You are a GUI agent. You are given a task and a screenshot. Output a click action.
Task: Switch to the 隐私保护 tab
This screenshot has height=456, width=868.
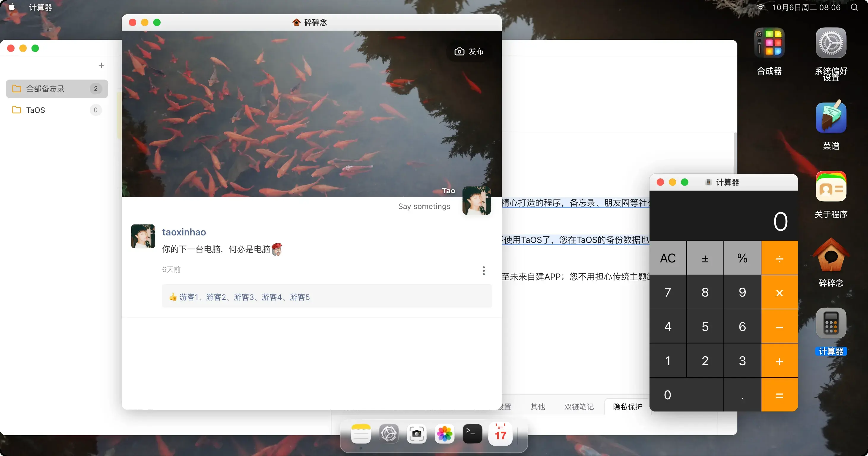point(628,407)
